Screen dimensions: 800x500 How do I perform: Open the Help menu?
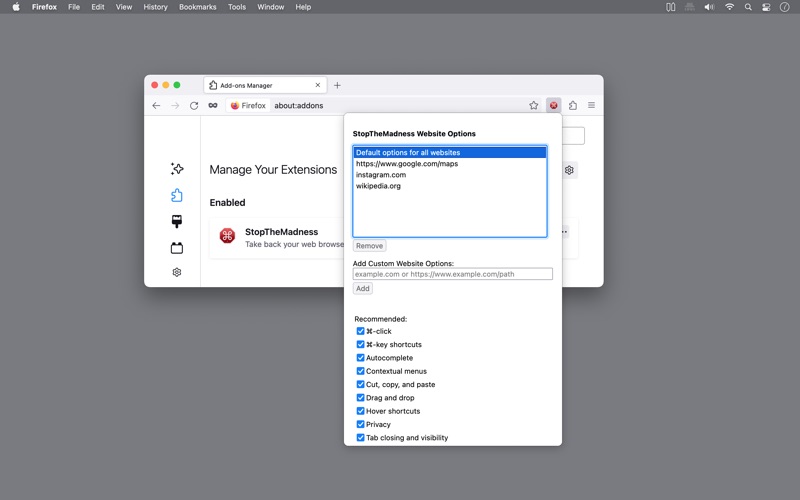coord(303,7)
